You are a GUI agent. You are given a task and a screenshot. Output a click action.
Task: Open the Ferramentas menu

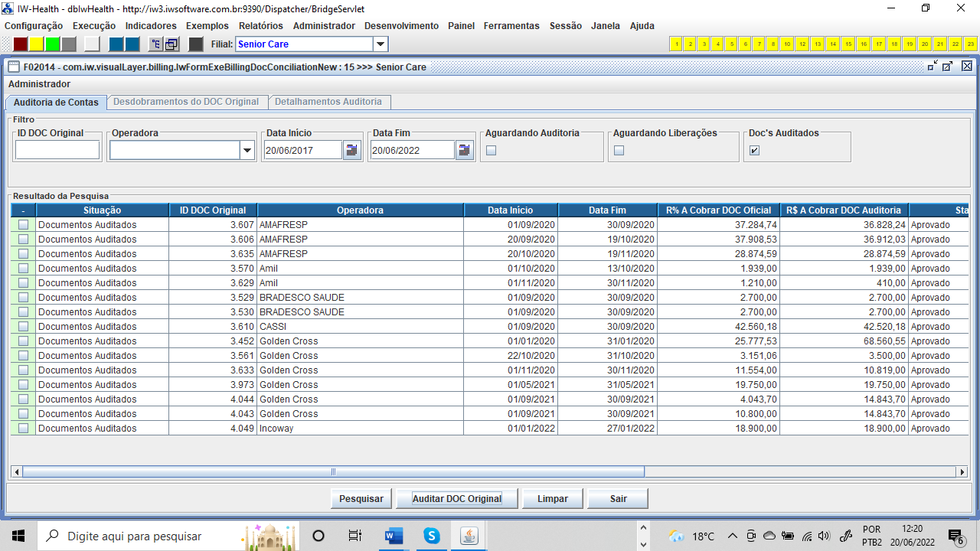(x=511, y=26)
